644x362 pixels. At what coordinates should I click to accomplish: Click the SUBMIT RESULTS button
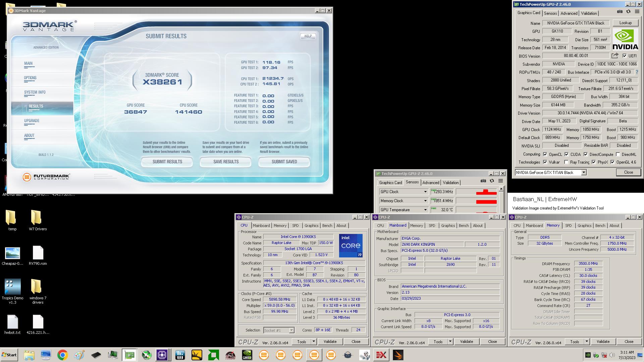pyautogui.click(x=167, y=162)
